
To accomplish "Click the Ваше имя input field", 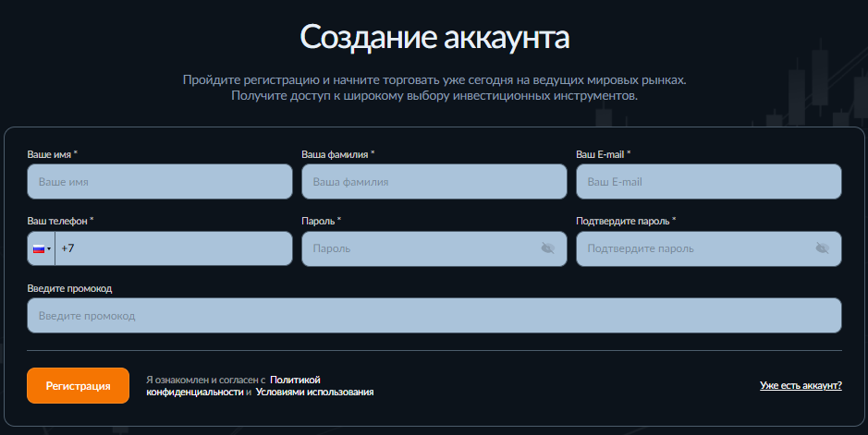I will [159, 182].
